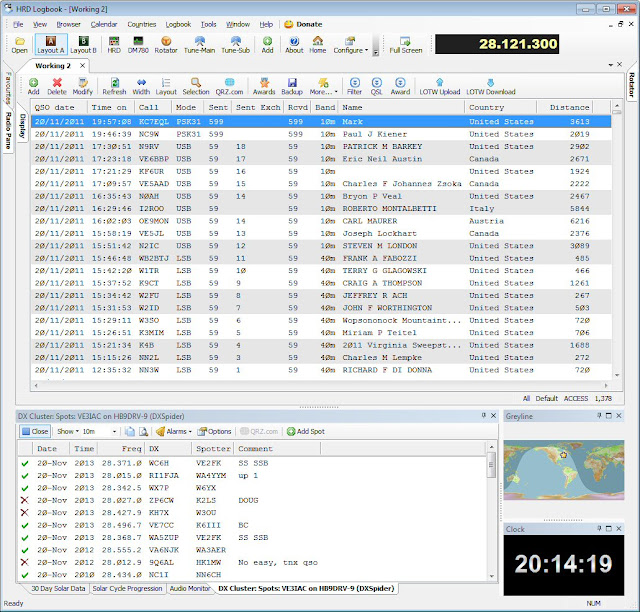Click the Add icon in main toolbar
This screenshot has width=640, height=612.
267,45
